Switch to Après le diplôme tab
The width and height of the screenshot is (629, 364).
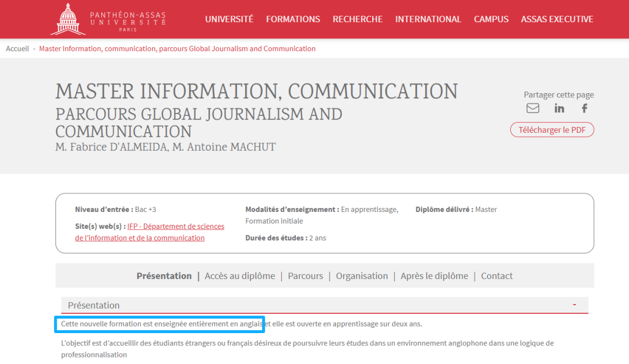[434, 275]
